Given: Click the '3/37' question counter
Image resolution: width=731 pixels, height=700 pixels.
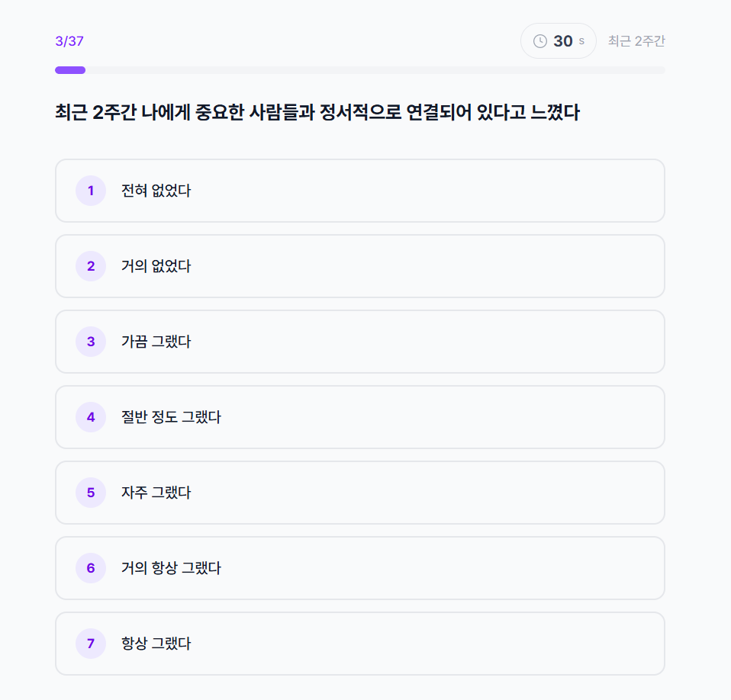Looking at the screenshot, I should point(69,41).
